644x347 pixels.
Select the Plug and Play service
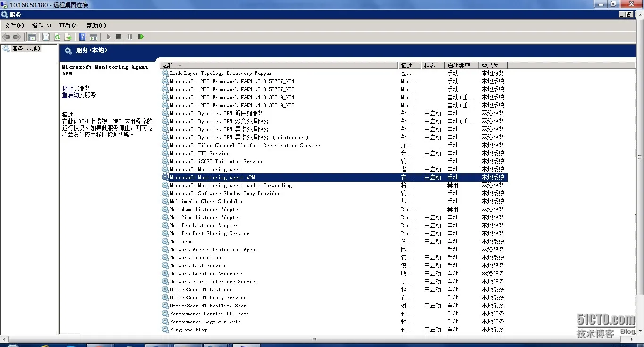[334, 330]
